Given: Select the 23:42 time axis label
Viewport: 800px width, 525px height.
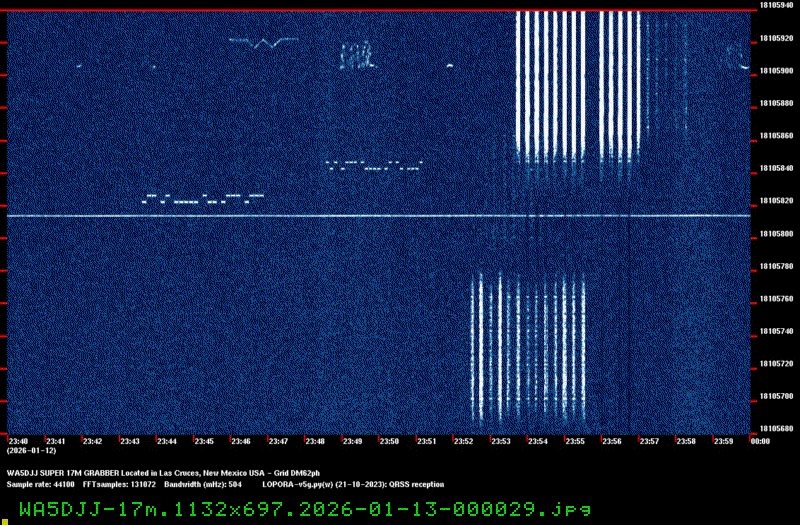Looking at the screenshot, I should pos(92,441).
